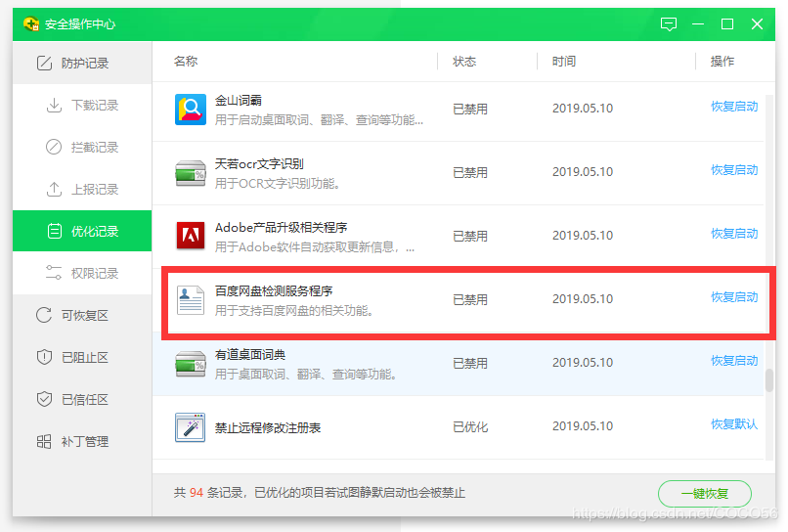Screen dimensions: 788x532
Task: Restore startup for 金山词霸
Action: point(734,107)
